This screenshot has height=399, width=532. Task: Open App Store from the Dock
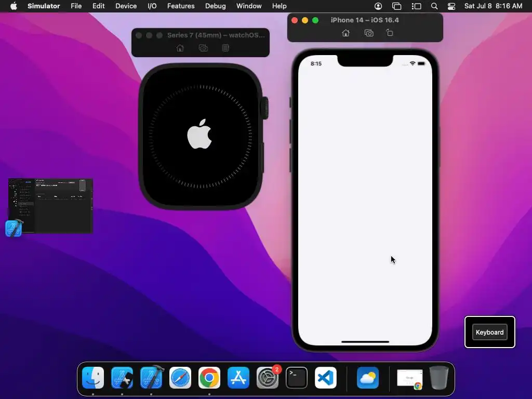238,378
